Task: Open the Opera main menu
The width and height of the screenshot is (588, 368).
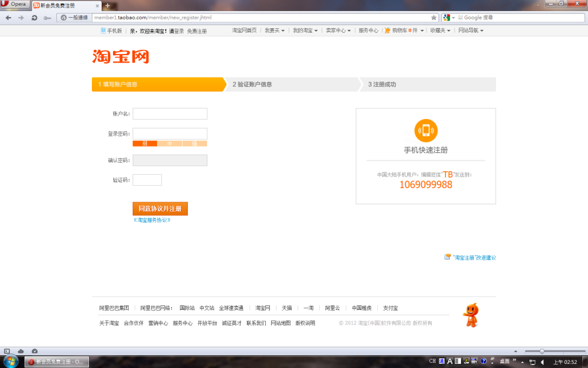Action: tap(14, 4)
